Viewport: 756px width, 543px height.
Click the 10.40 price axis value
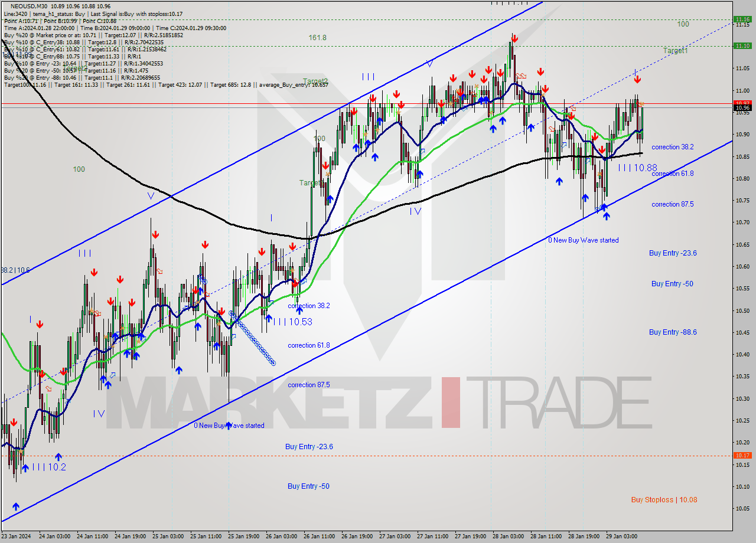pos(742,354)
